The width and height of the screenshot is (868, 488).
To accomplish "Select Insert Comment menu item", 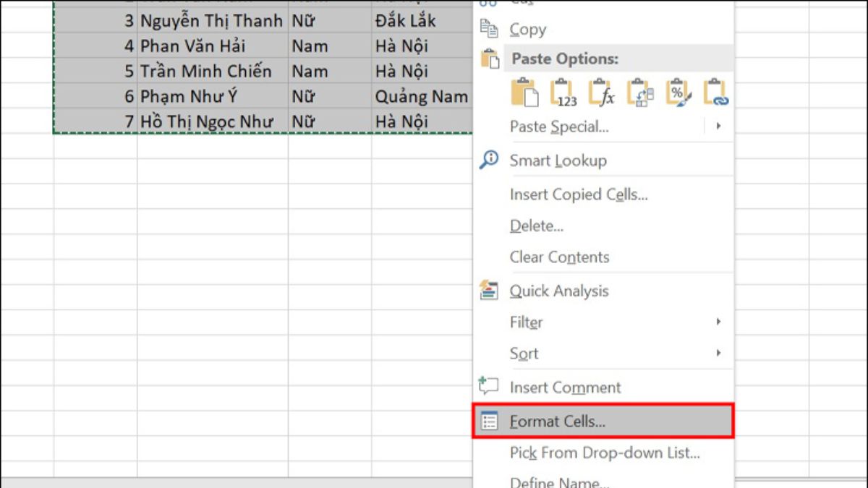I will (x=565, y=388).
